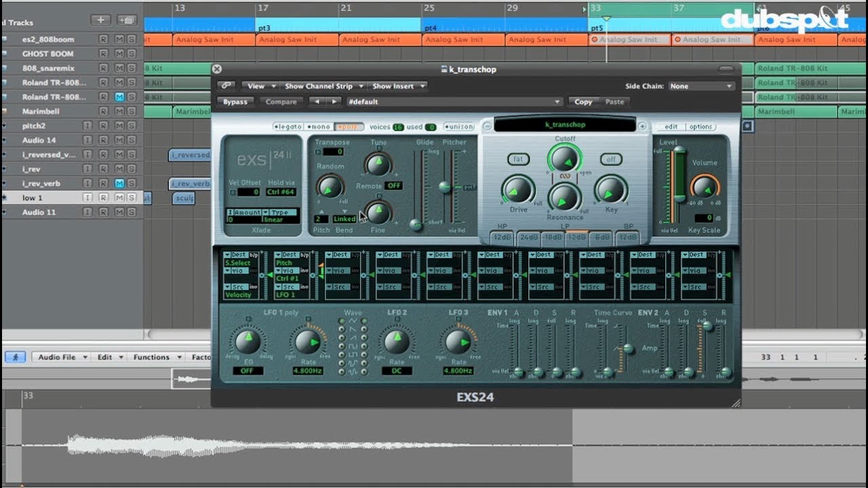This screenshot has width=868, height=488.
Task: Click the Glide slider handle
Action: (417, 224)
